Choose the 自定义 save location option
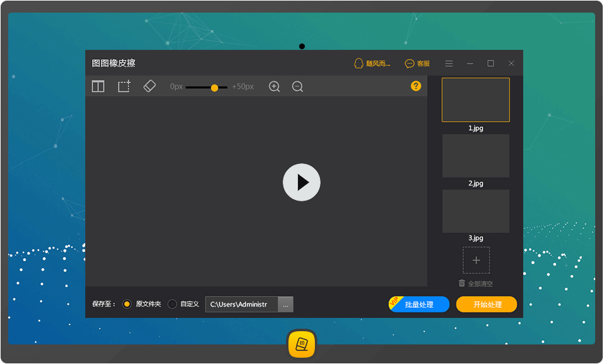This screenshot has width=604, height=364. click(172, 303)
